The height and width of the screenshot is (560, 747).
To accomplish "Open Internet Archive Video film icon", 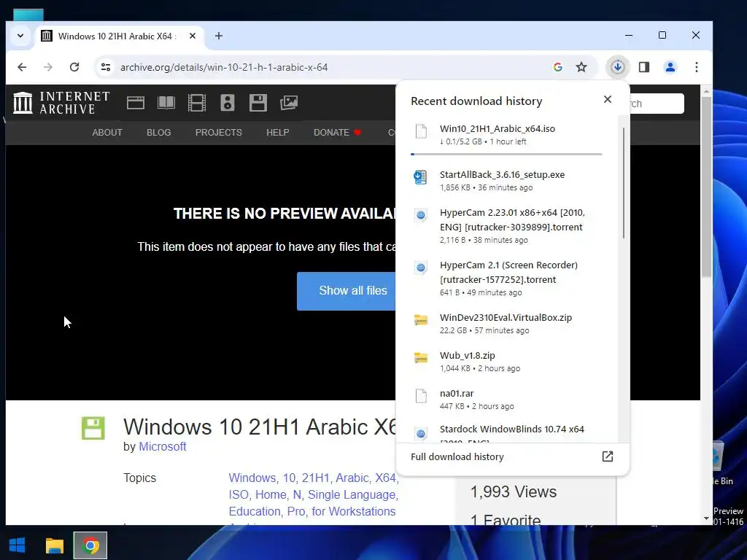I will [x=197, y=102].
